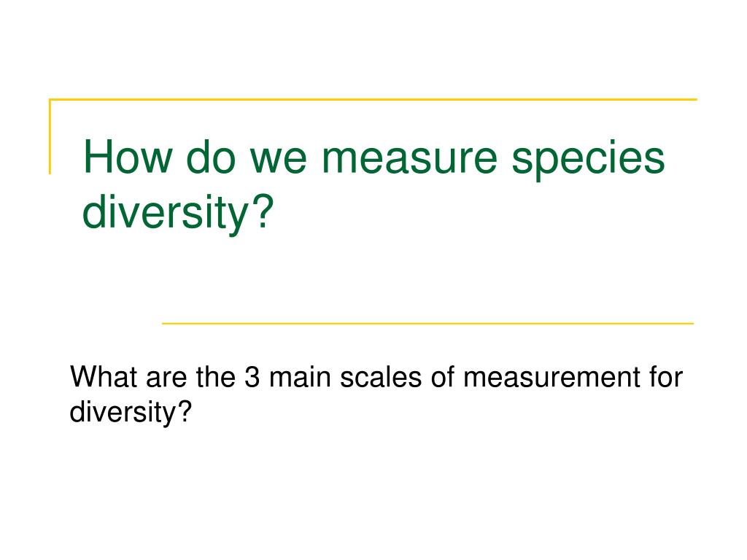This screenshot has height=560, width=747.
Task: Click the word "do" in the green heading
Action: 211,156
